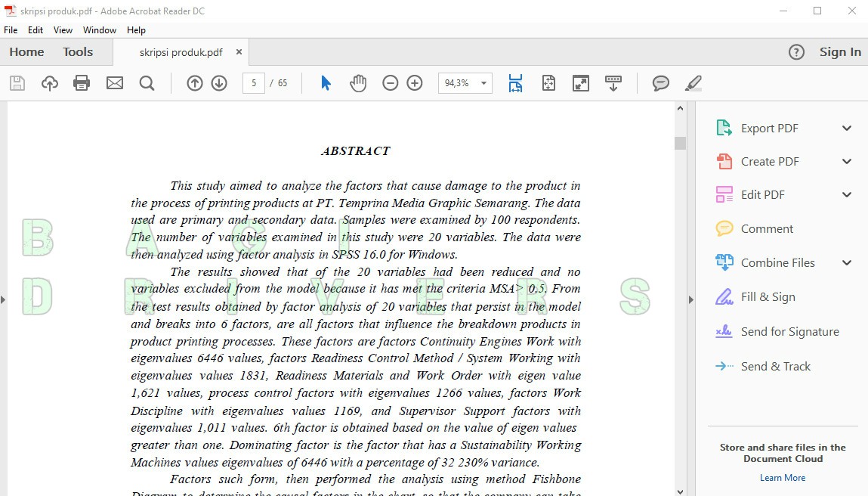Image resolution: width=868 pixels, height=496 pixels.
Task: Open the Help question mark icon
Action: [796, 52]
